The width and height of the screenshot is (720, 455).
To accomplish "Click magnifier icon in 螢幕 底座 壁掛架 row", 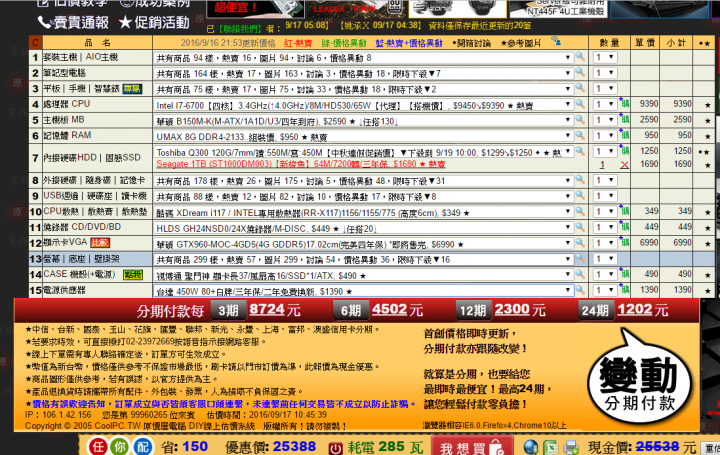I will click(x=580, y=259).
